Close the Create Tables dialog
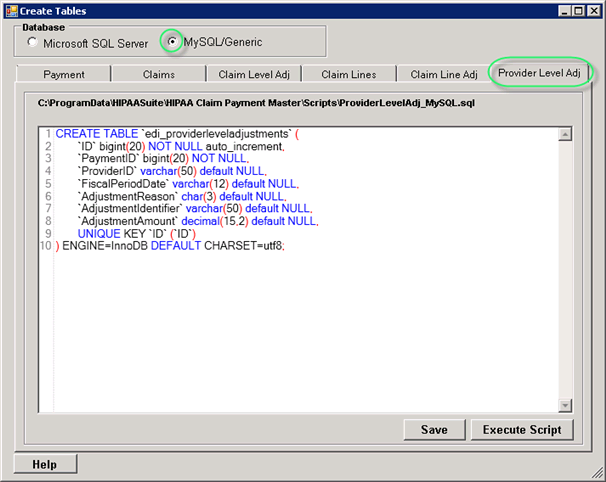Viewport: 606px width, 482px height. [591, 10]
